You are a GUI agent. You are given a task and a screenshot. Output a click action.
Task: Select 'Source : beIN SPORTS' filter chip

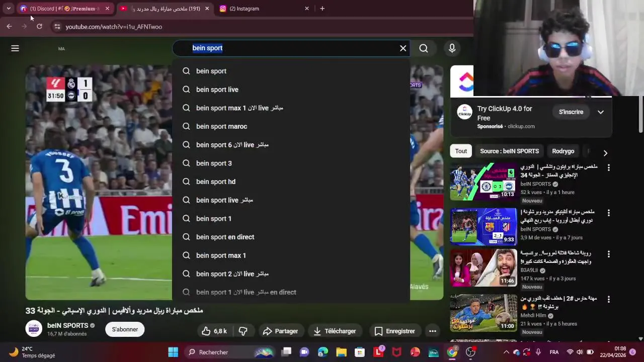(509, 151)
